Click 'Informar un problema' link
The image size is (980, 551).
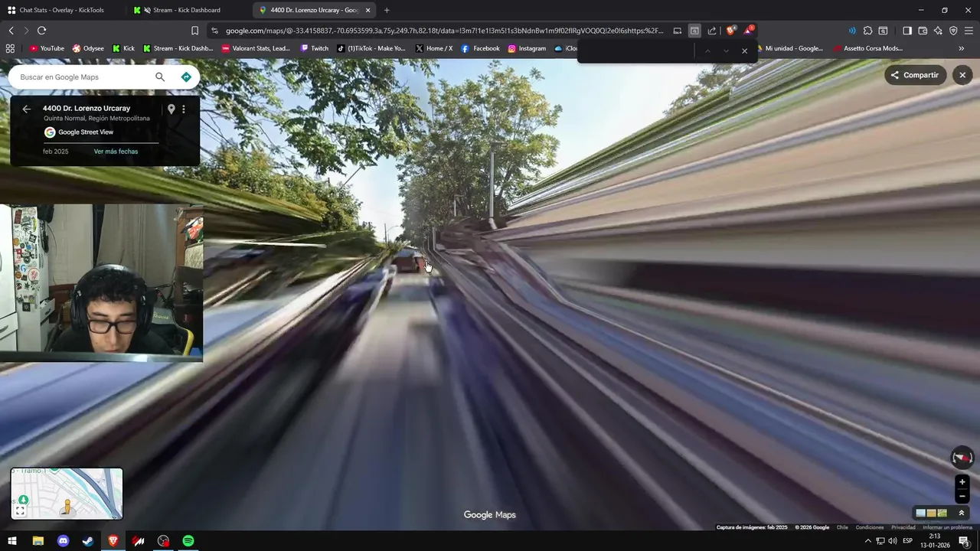point(947,527)
